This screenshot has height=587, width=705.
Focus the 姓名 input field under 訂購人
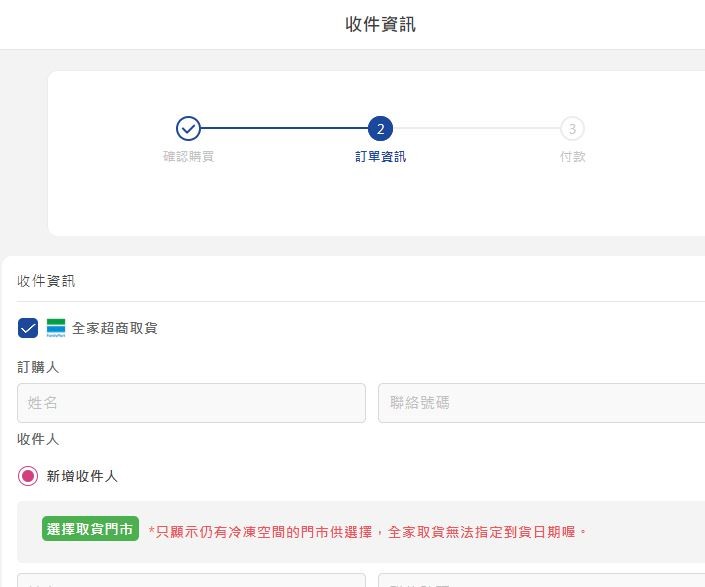click(192, 403)
